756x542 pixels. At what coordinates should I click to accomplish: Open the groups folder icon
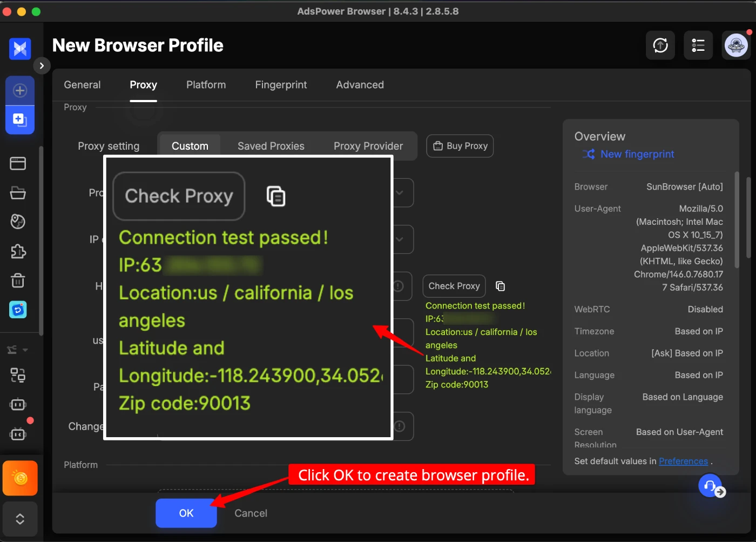[18, 192]
